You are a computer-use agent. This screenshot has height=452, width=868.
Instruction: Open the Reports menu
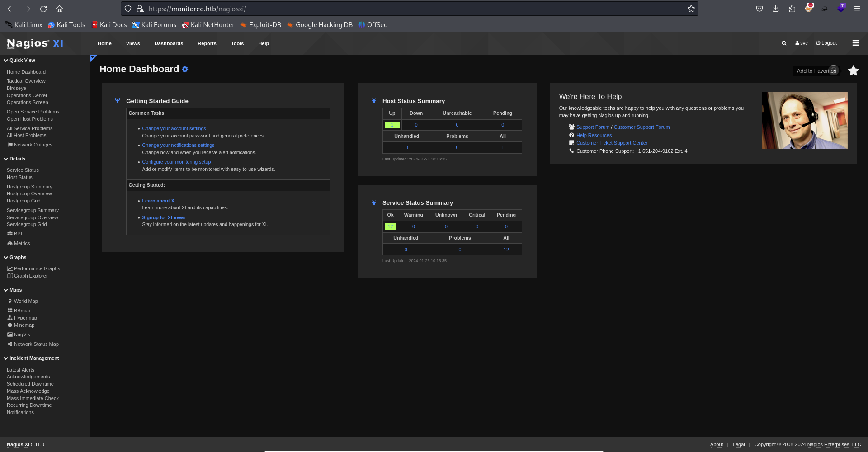pos(207,43)
